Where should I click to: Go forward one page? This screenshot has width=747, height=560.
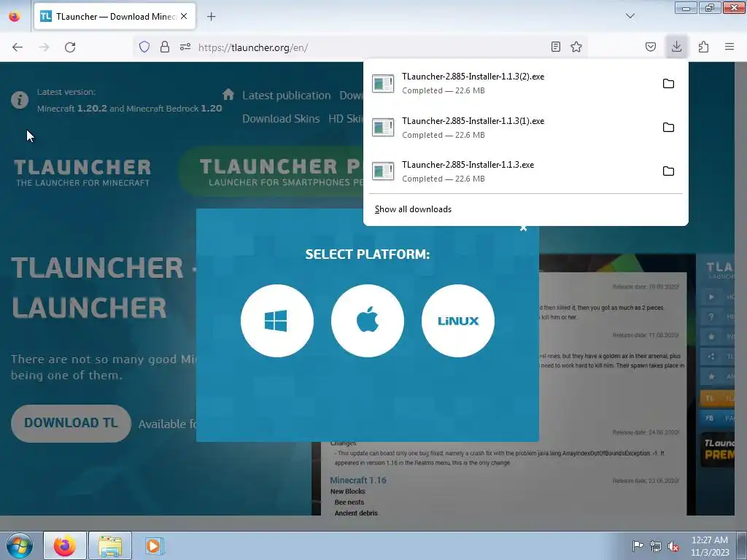click(x=44, y=47)
